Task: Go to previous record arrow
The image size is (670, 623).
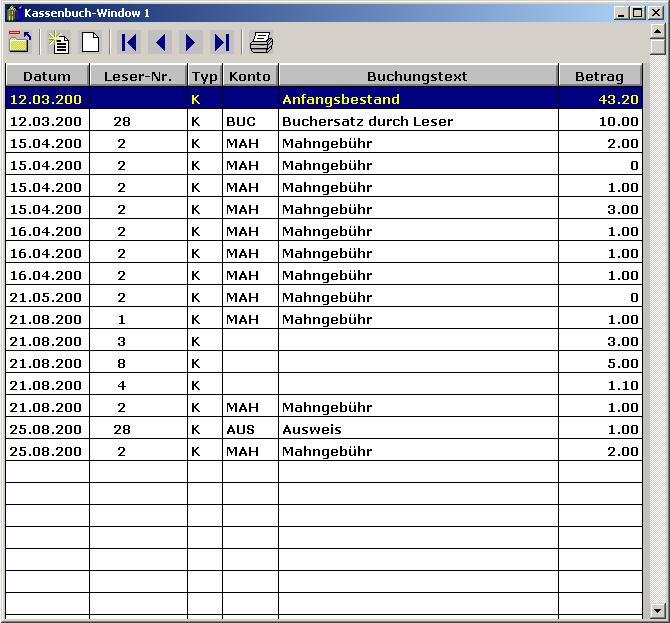Action: (x=160, y=43)
